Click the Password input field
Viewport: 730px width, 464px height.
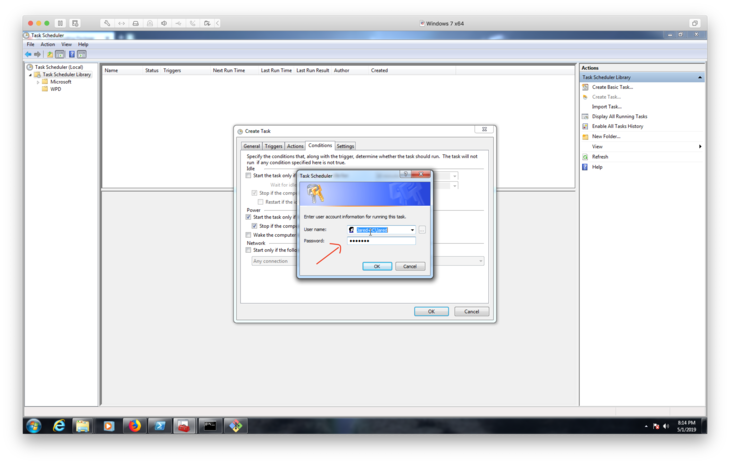[x=381, y=241]
